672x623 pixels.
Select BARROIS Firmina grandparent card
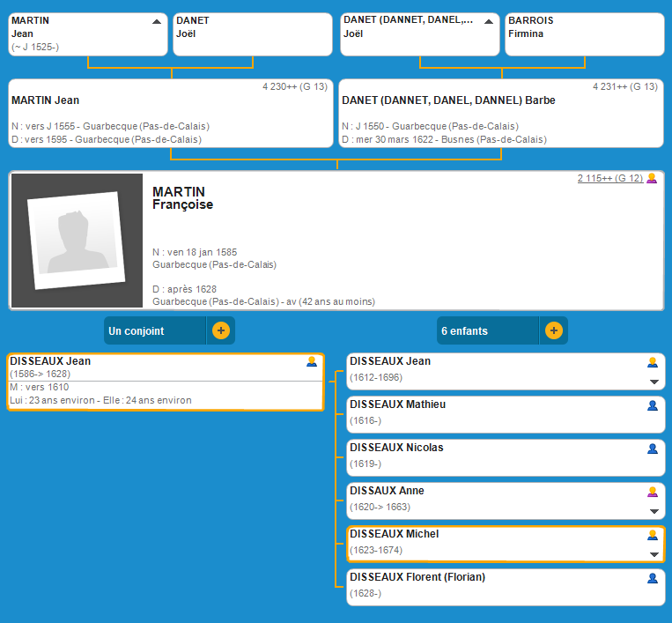pyautogui.click(x=583, y=33)
